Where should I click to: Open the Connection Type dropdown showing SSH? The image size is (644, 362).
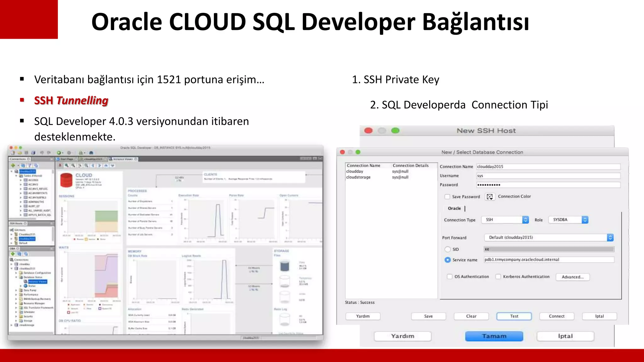[x=505, y=220]
